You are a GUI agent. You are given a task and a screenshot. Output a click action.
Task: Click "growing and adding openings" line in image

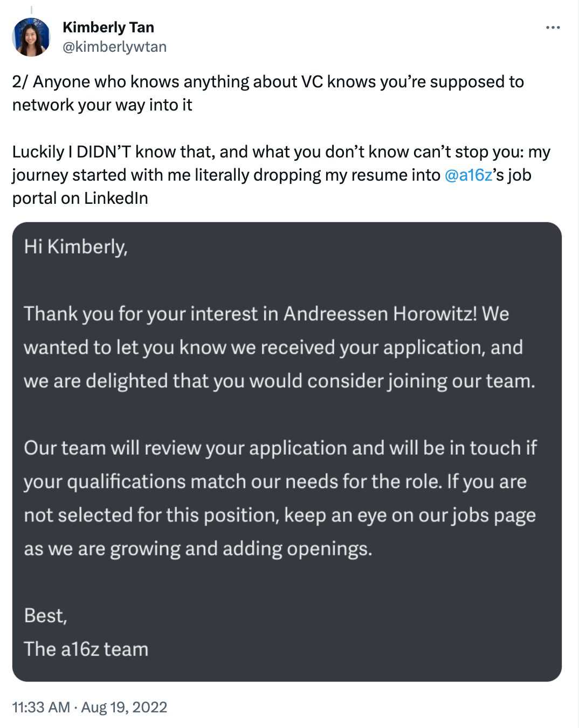[240, 549]
